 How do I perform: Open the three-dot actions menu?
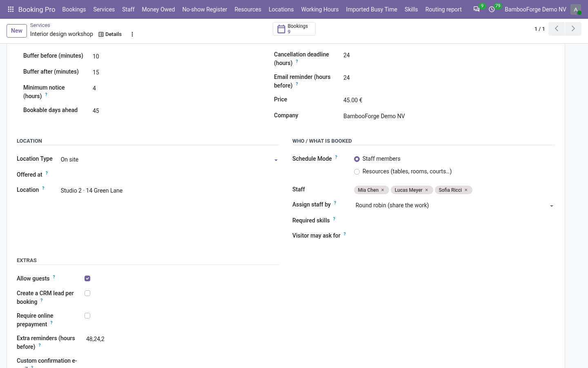132,34
